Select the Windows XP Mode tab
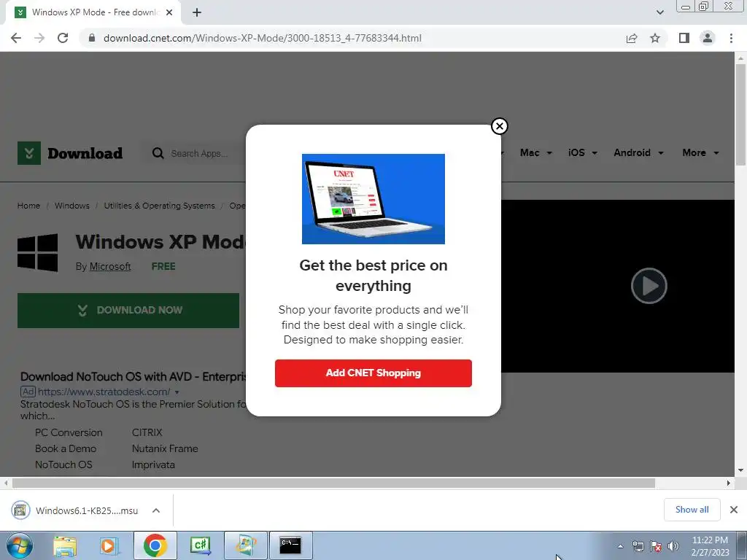The image size is (747, 560). (93, 12)
